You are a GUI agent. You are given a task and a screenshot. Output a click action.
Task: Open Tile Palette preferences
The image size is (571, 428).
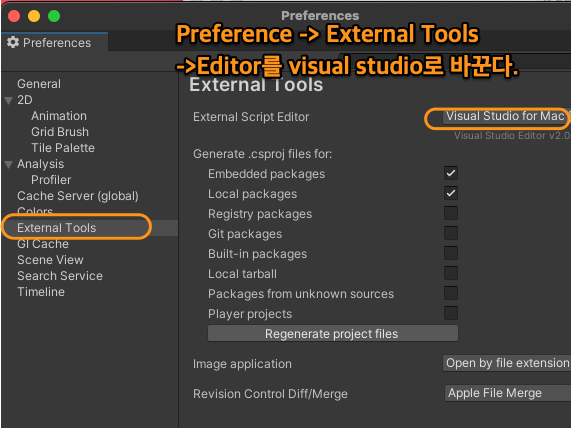tap(63, 148)
